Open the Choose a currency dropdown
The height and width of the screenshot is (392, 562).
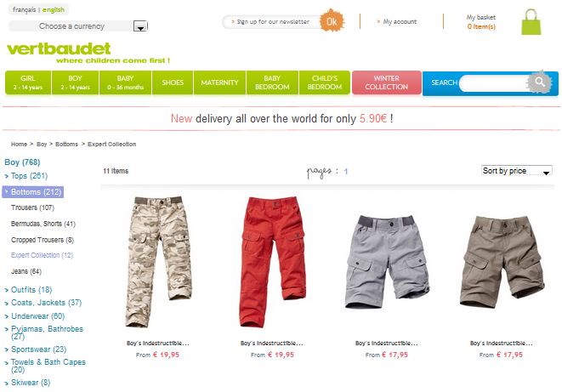(78, 26)
